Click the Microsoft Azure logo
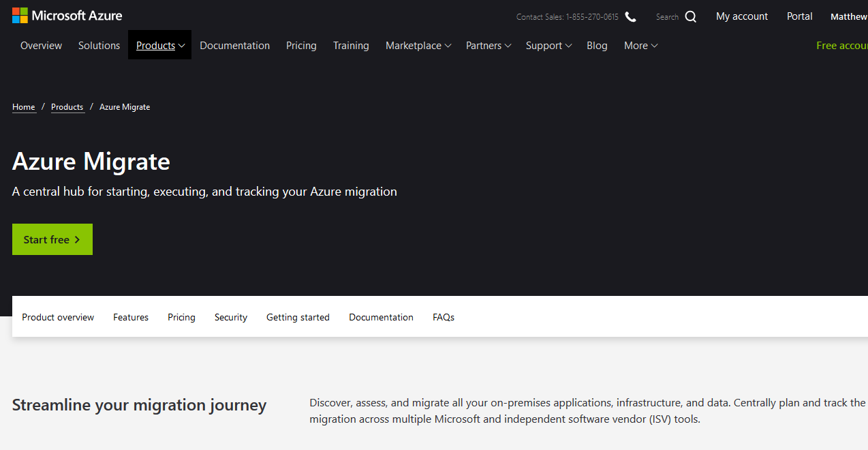Image resolution: width=868 pixels, height=450 pixels. 66,15
